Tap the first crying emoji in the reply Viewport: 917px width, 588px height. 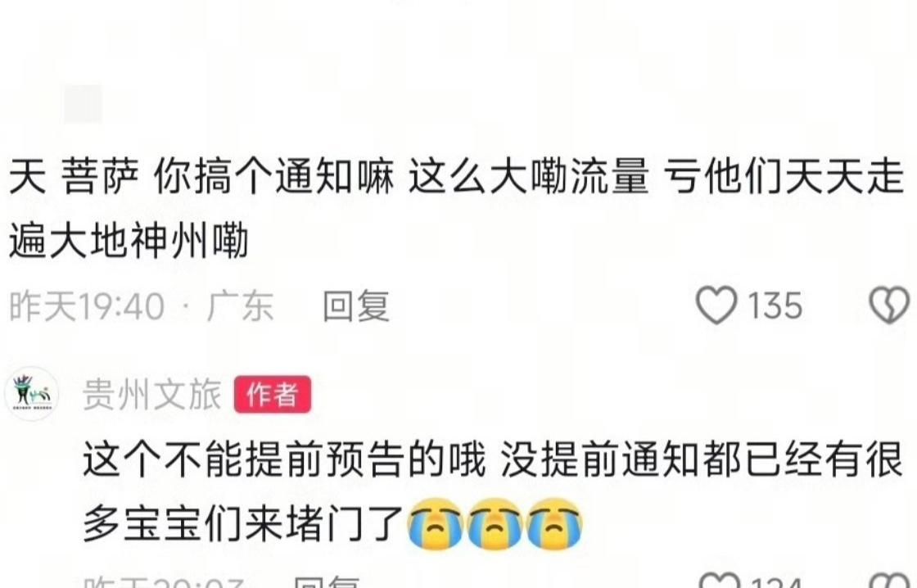click(435, 523)
